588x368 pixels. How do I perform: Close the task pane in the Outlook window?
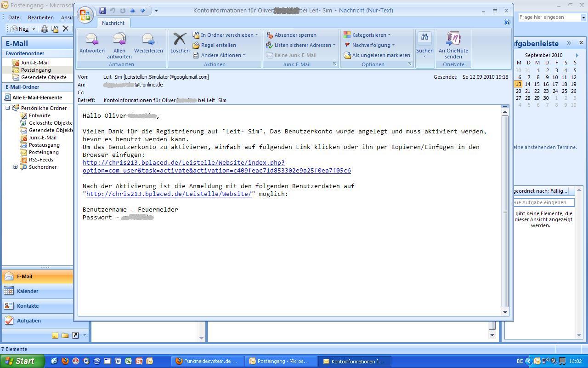coord(581,43)
